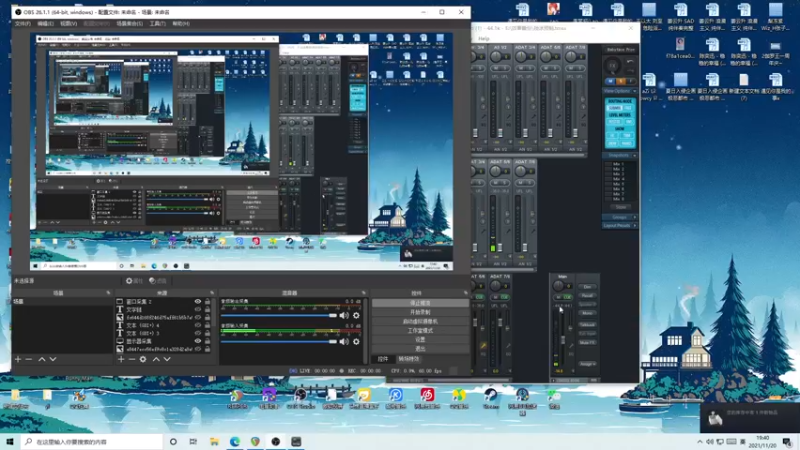
Task: Mute the top OBS mixer channel speaker icon
Action: point(345,315)
